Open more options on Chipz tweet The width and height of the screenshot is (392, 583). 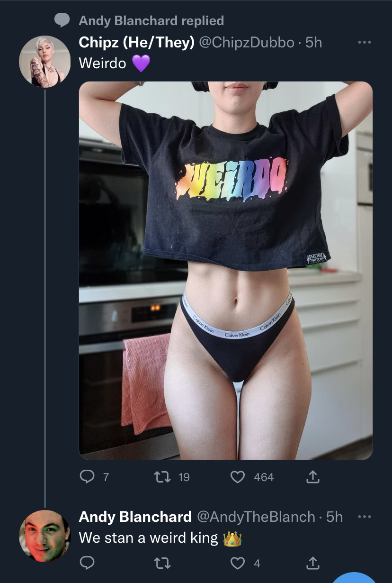click(364, 43)
